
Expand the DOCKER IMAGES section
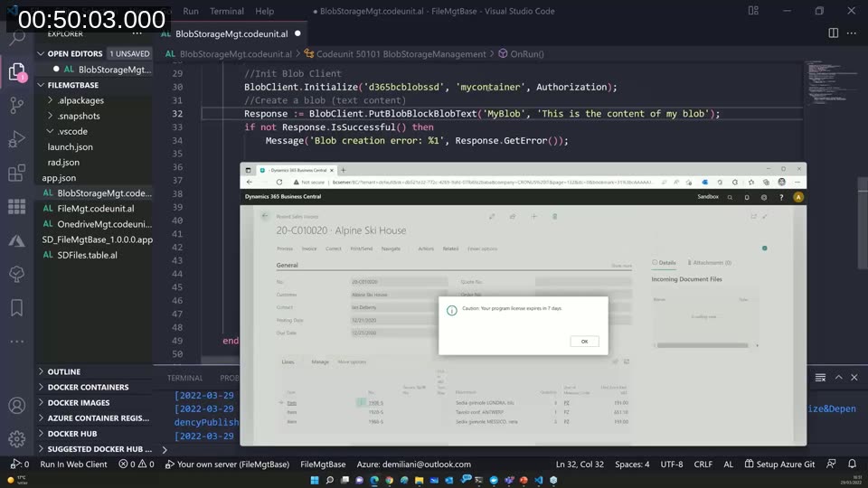click(79, 403)
